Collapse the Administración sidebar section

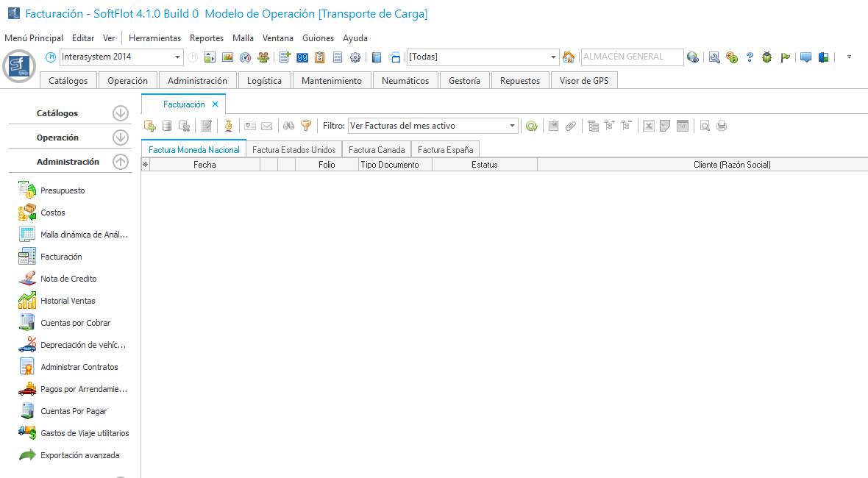point(121,162)
